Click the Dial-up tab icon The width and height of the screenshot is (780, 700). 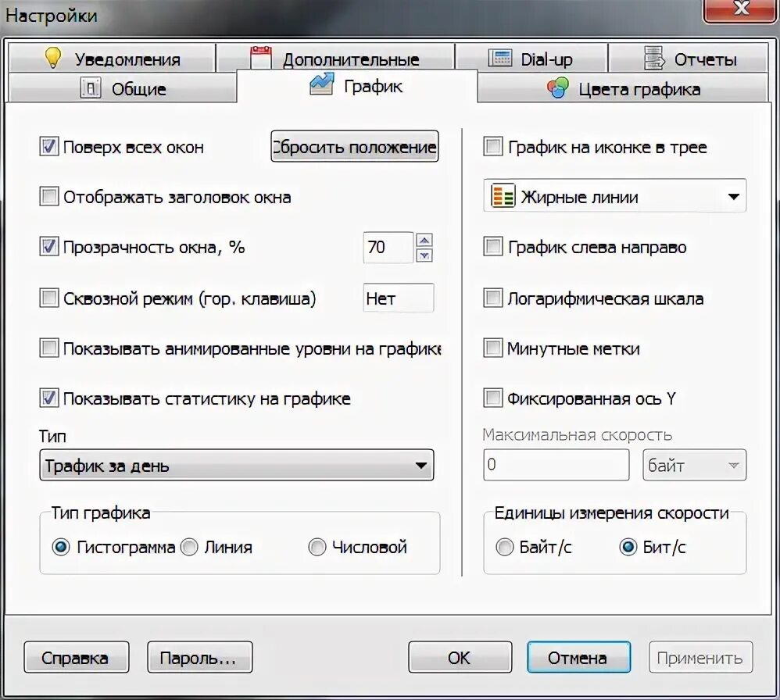coord(500,58)
